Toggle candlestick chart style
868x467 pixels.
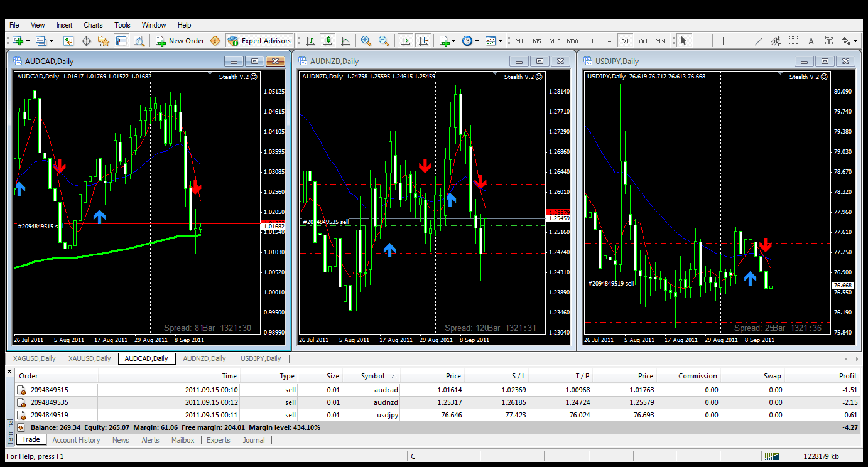(327, 41)
